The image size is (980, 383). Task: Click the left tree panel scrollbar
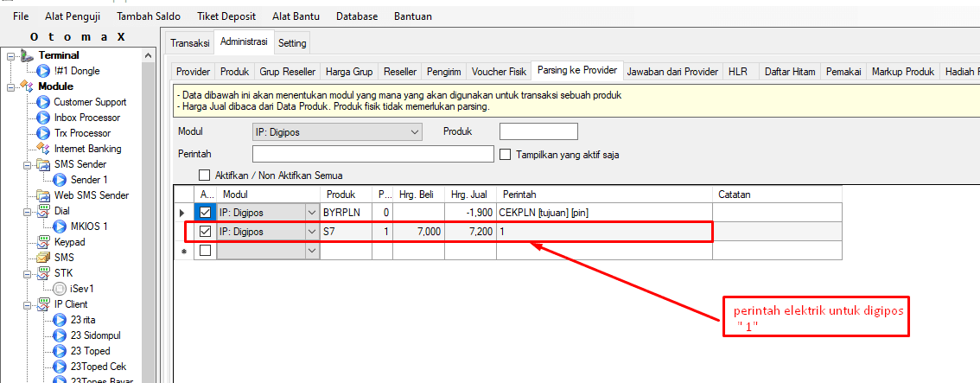(148, 216)
